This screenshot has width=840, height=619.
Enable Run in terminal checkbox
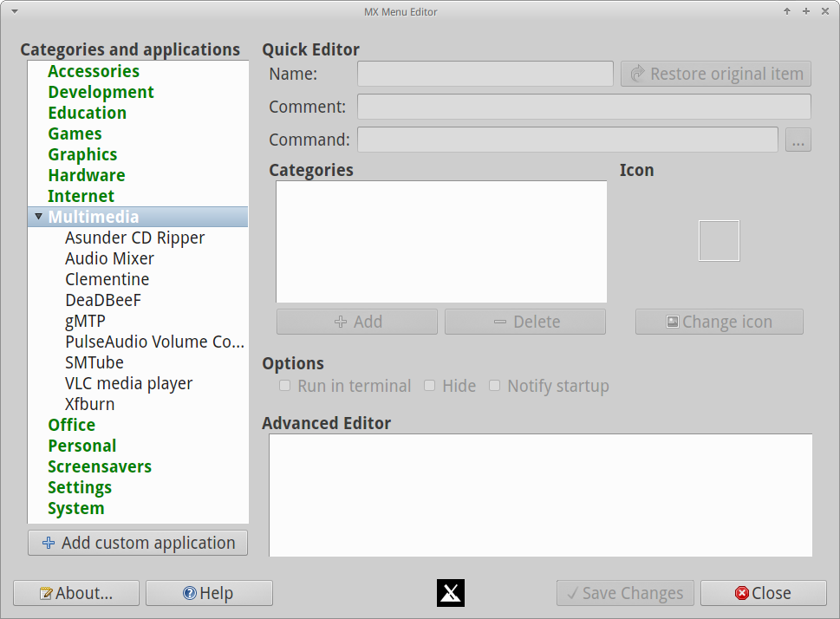coord(285,386)
